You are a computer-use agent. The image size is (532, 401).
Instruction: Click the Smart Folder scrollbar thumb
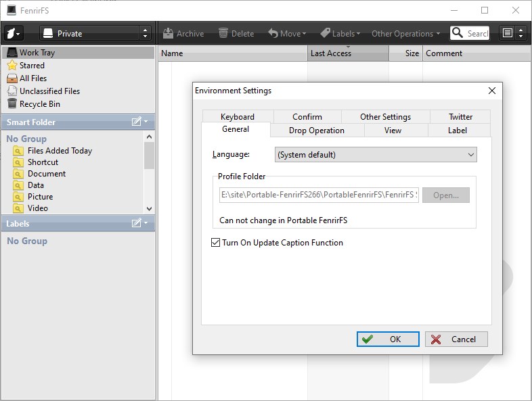click(149, 156)
